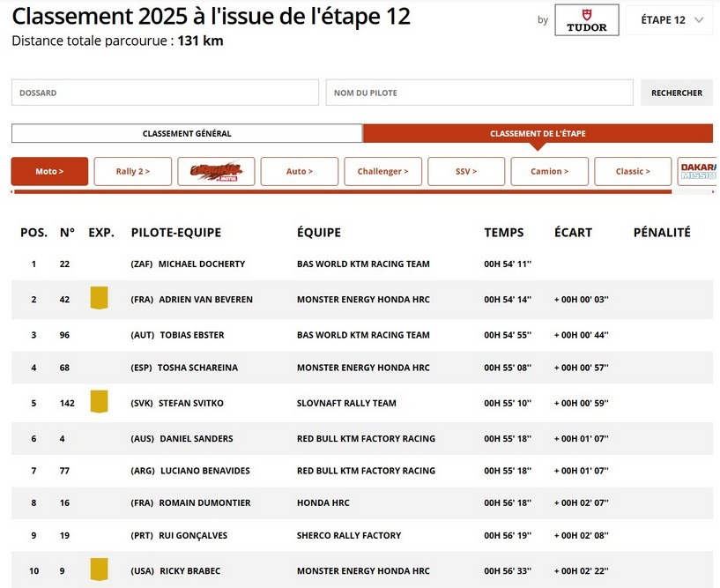Open pilot Romain Dumontier
Image resolution: width=720 pixels, height=588 pixels.
(x=204, y=503)
